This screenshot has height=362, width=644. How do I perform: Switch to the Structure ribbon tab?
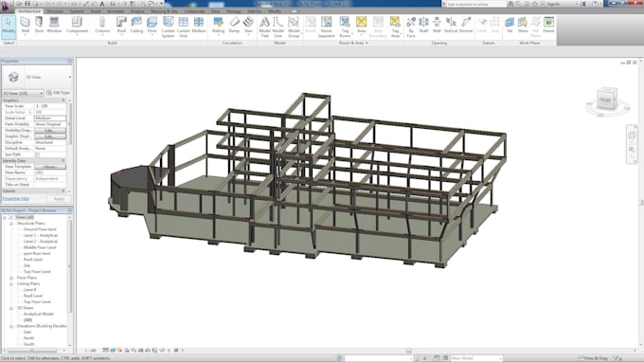click(x=55, y=11)
